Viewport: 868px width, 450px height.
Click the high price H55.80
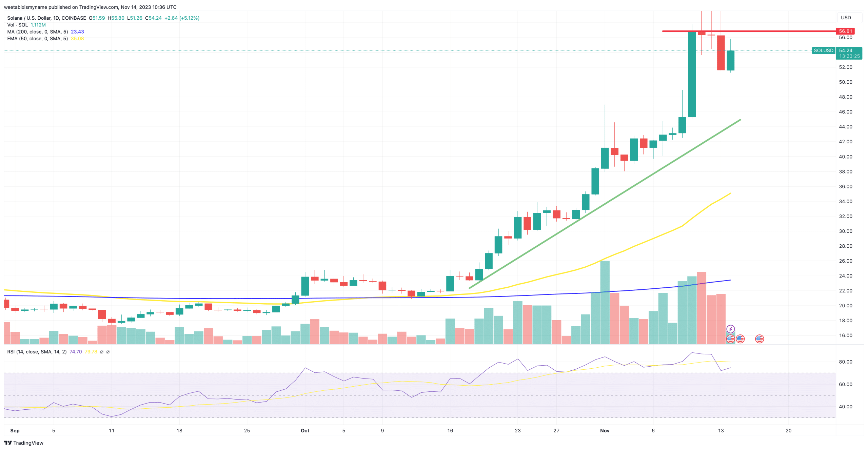coord(116,18)
